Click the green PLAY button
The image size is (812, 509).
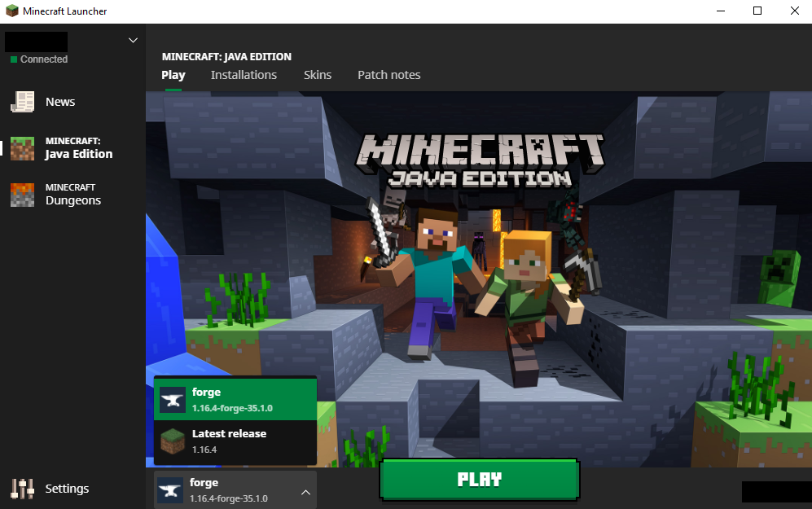(x=480, y=480)
